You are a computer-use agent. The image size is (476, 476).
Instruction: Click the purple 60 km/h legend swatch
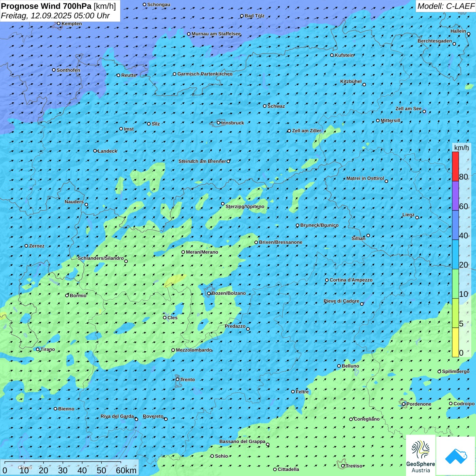[455, 196]
